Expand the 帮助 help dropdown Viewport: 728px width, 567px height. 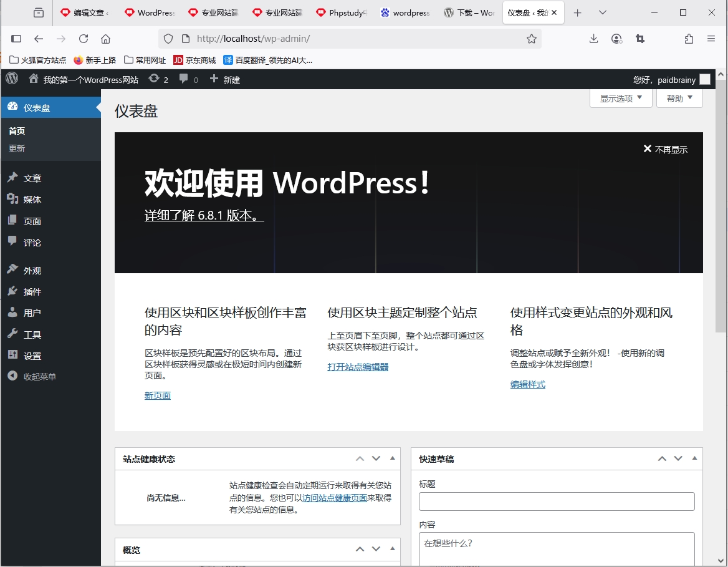(679, 98)
